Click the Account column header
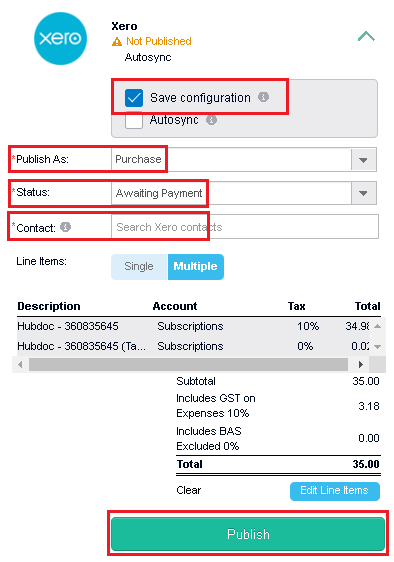 (175, 306)
